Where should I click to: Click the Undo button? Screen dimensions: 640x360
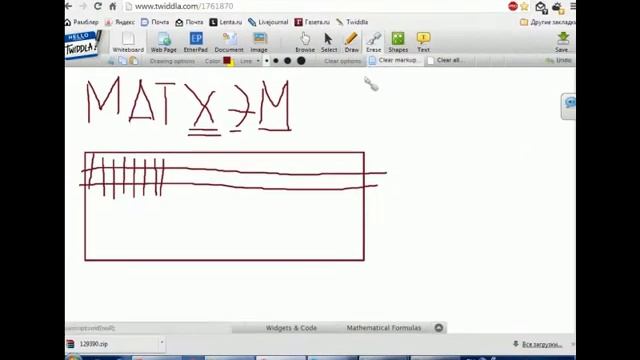point(559,60)
